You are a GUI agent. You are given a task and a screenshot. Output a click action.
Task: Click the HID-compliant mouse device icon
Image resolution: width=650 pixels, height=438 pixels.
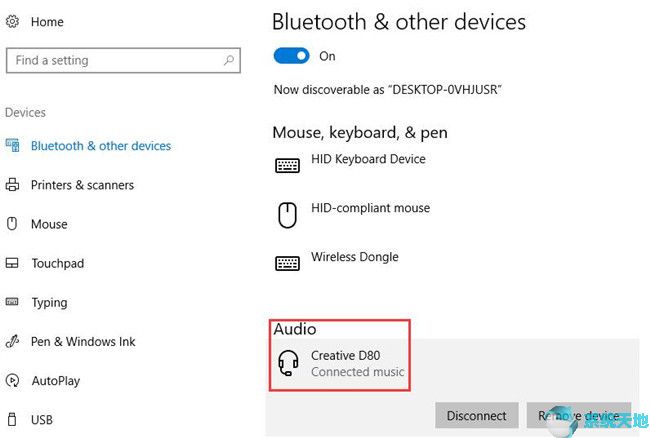pos(288,214)
